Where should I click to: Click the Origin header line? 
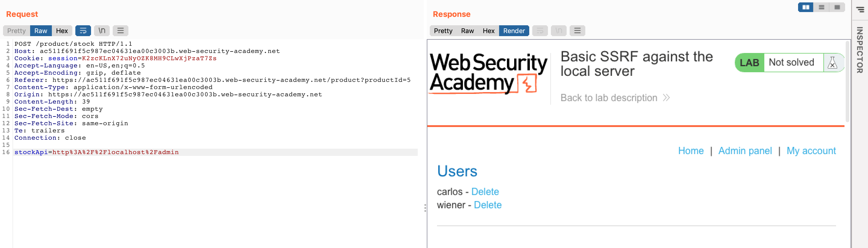168,94
